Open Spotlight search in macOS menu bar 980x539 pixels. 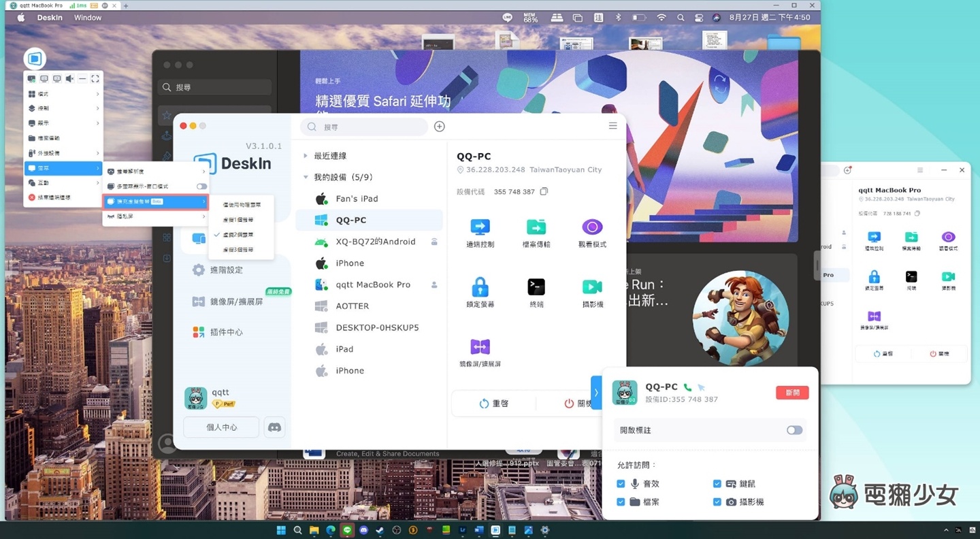pos(681,18)
